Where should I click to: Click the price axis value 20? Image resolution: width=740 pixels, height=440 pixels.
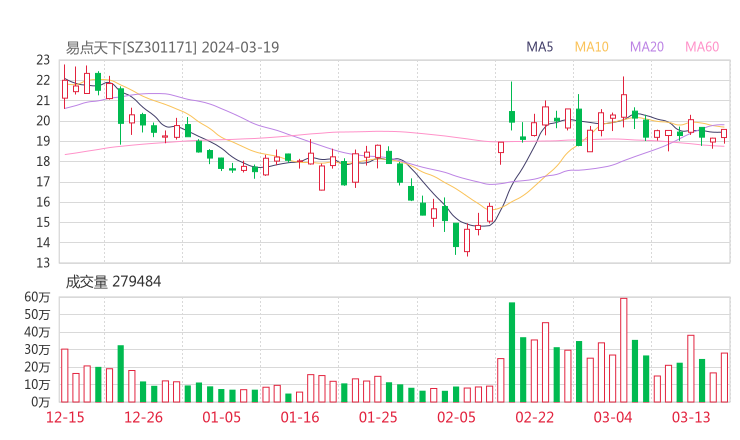43,121
